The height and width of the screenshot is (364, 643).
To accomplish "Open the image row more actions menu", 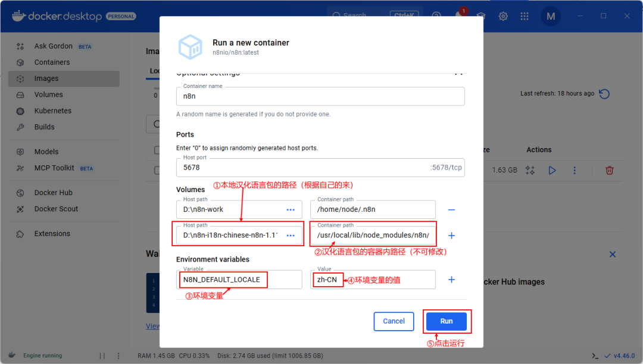I will (575, 170).
